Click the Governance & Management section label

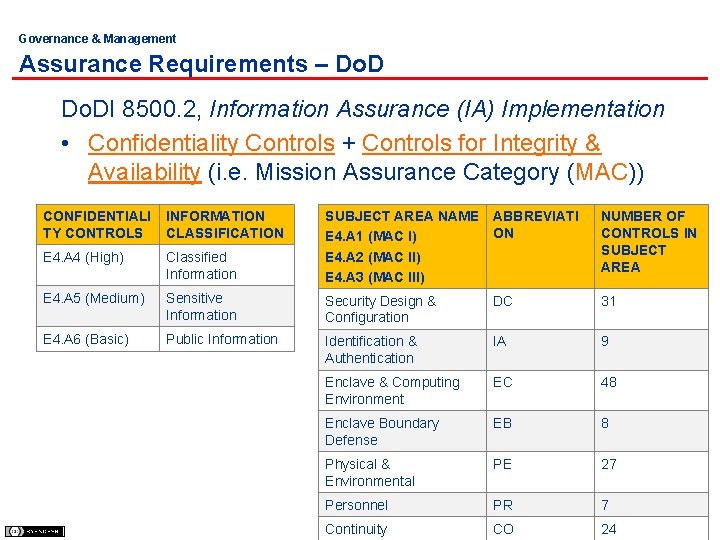pos(97,39)
